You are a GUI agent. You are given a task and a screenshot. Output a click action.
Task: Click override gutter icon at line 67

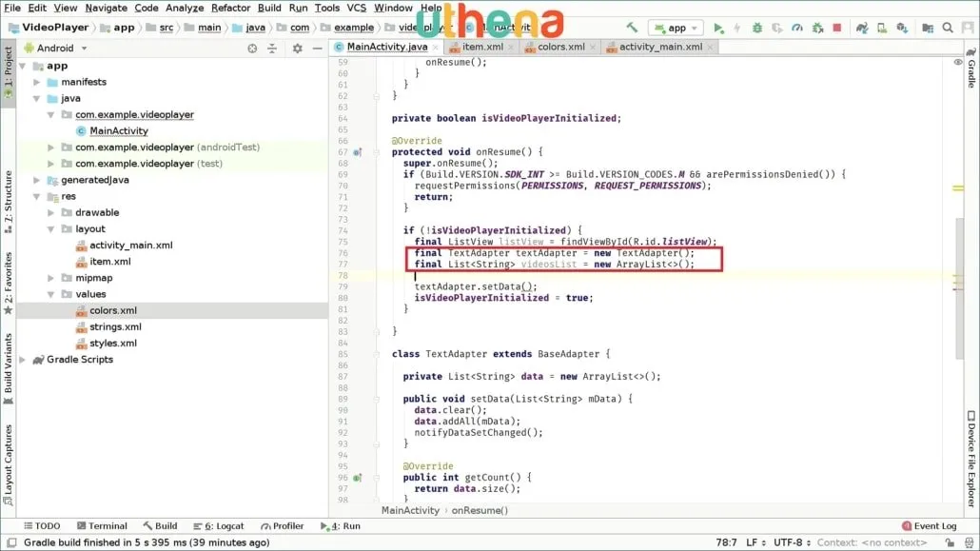pyautogui.click(x=358, y=152)
